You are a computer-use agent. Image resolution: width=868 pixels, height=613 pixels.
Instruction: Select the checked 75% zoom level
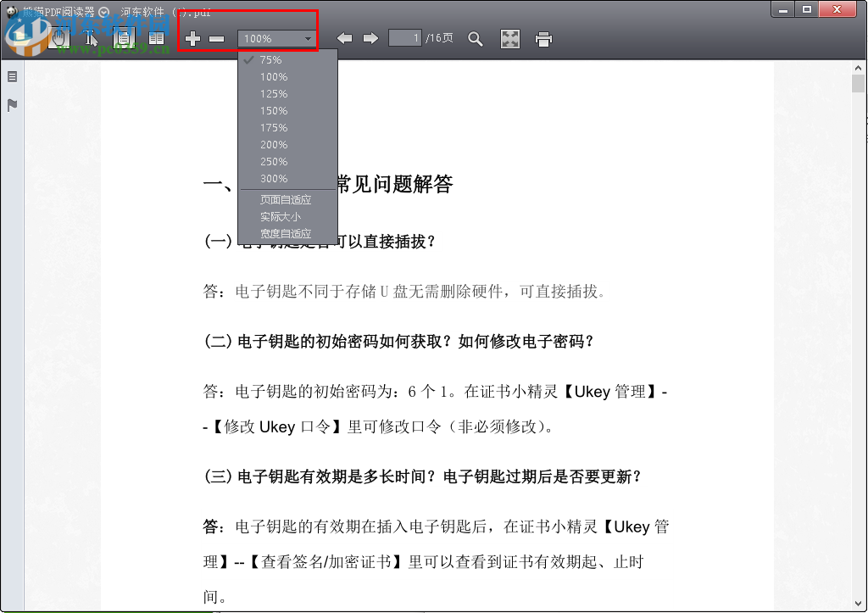[270, 59]
